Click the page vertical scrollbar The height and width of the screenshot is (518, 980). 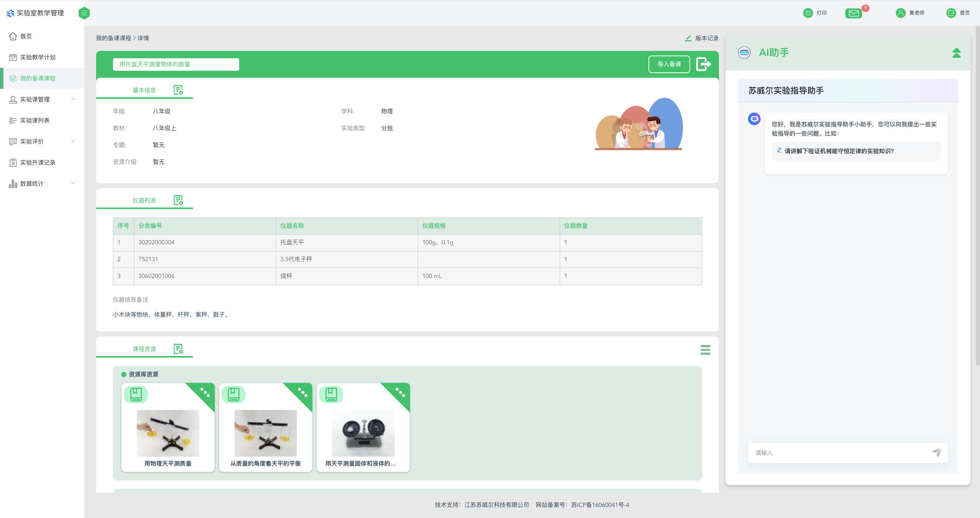pos(977,191)
